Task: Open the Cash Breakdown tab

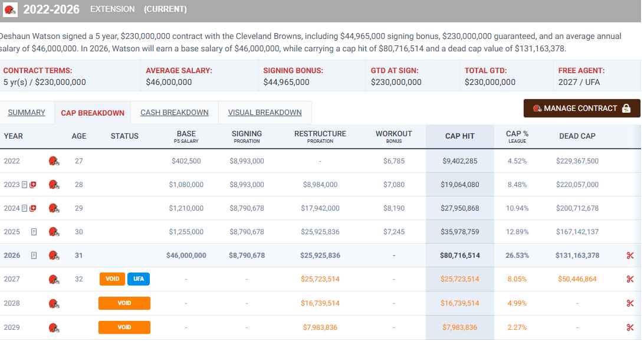Action: (x=175, y=113)
